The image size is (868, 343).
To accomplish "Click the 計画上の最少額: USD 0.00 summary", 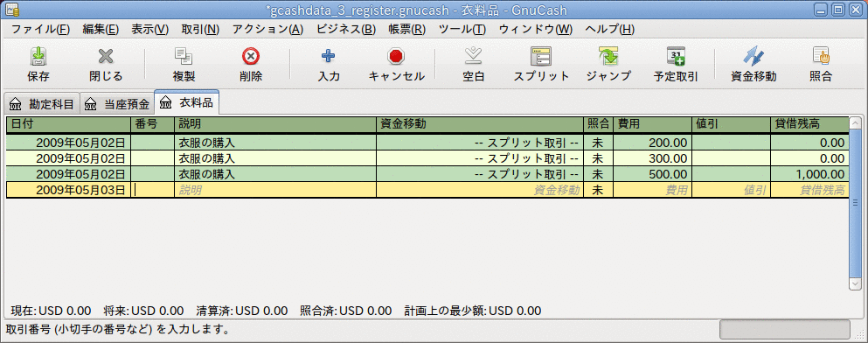I will (x=473, y=311).
